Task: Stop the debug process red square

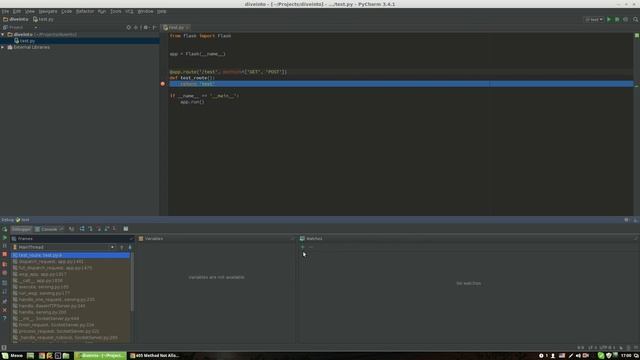Action: 4,254
